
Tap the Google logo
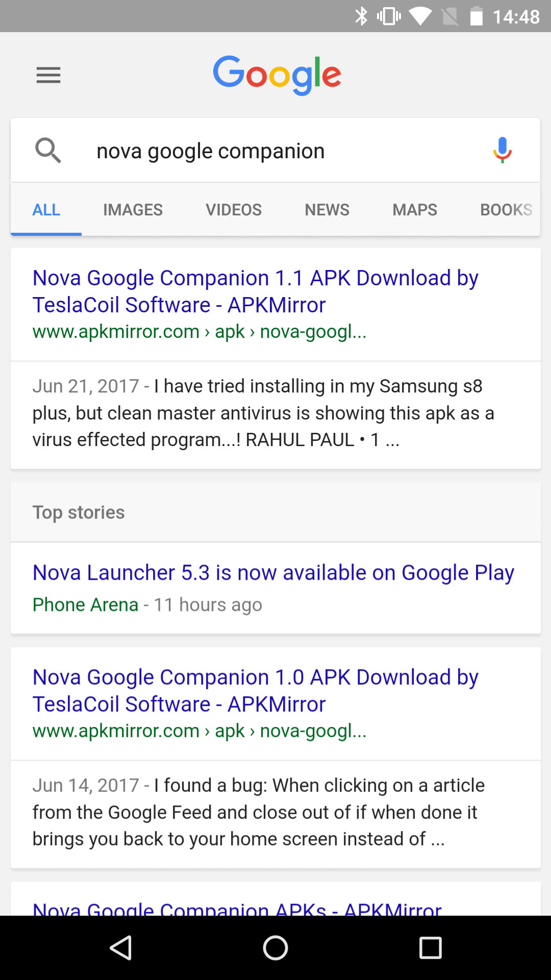click(277, 75)
